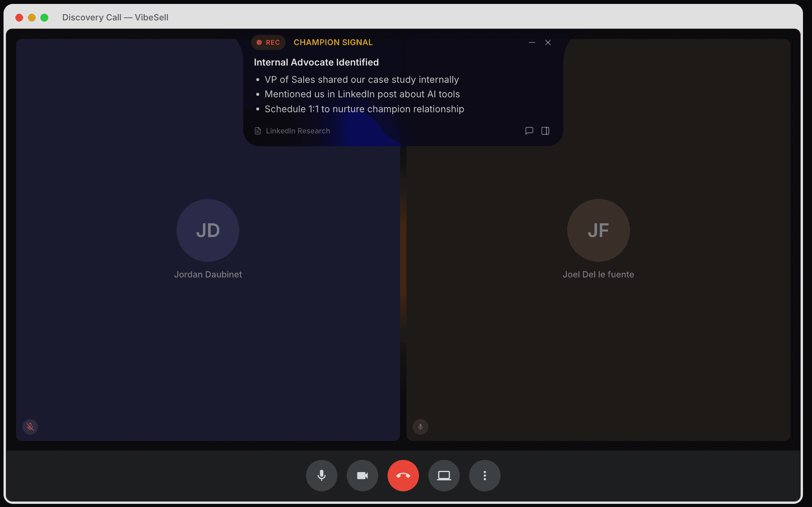Toggle the camera button
The height and width of the screenshot is (507, 812).
[362, 476]
